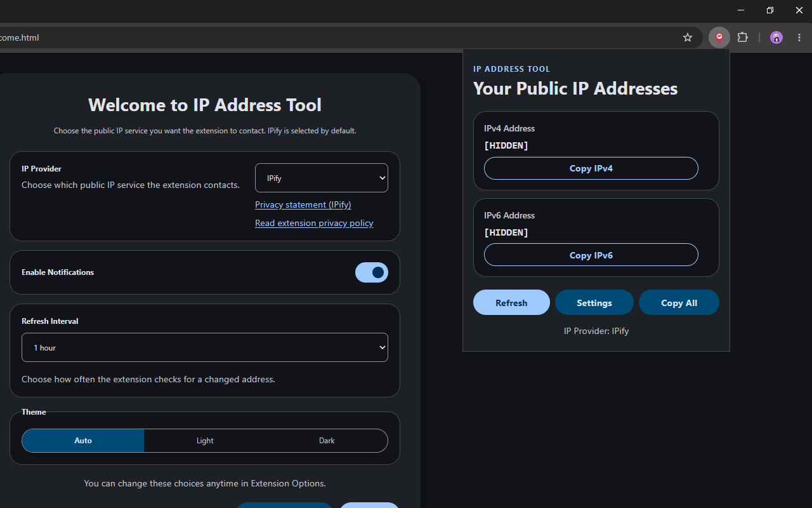Restore down the browser window
The image size is (812, 508).
click(770, 10)
